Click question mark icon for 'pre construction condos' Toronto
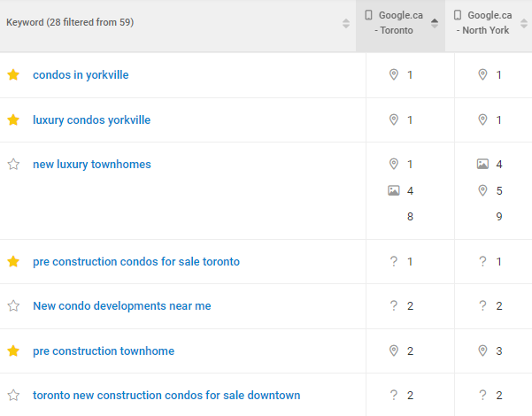 [394, 262]
